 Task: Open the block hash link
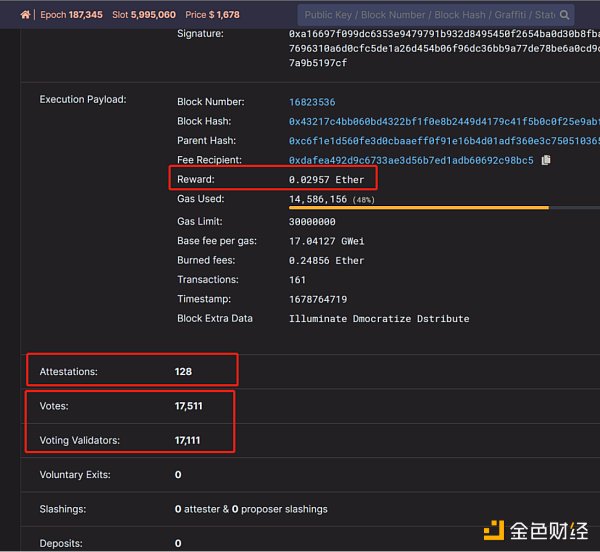pos(440,121)
